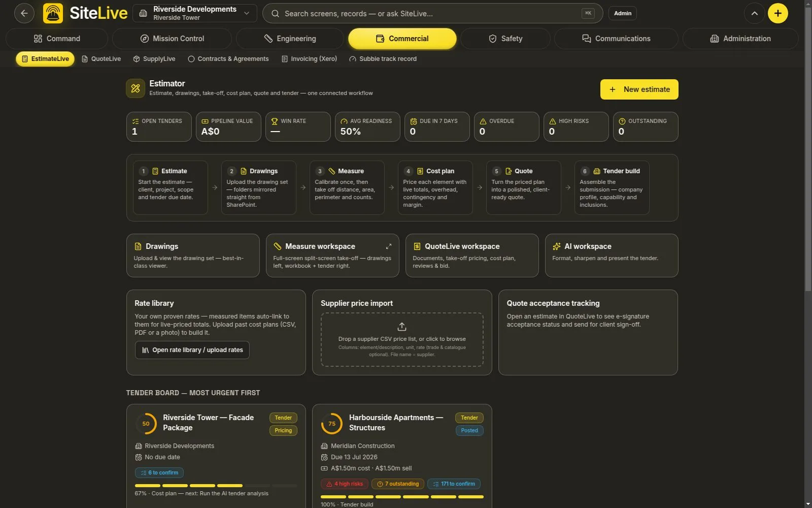Click the search screens and records field

(x=432, y=13)
